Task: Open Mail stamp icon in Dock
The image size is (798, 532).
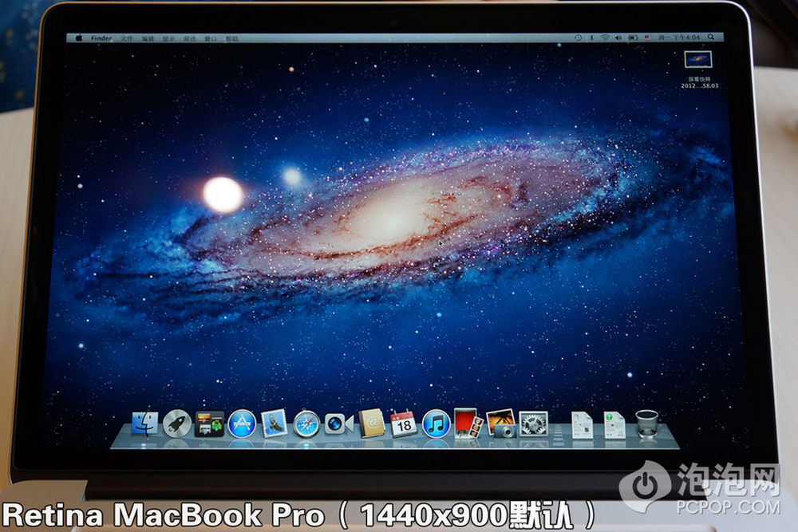Action: [275, 424]
